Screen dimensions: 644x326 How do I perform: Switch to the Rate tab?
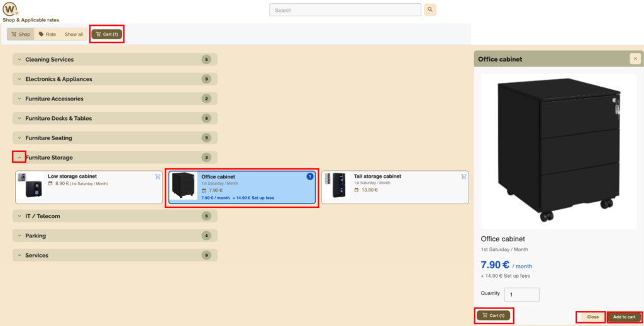[47, 35]
